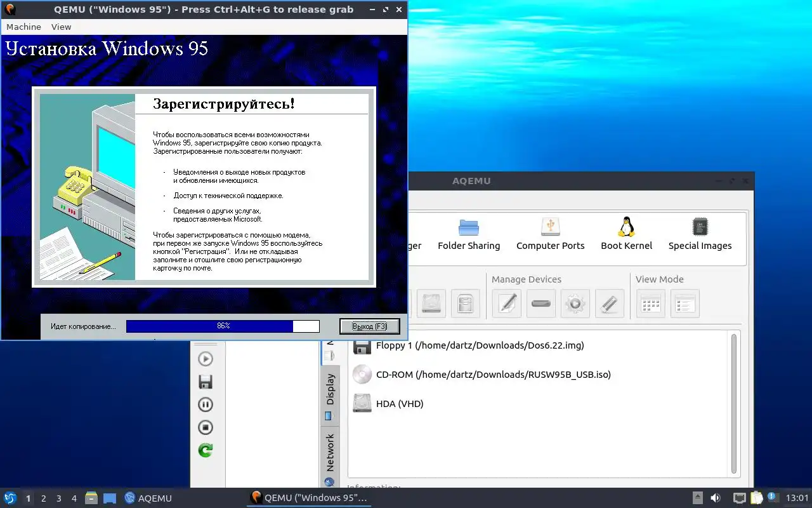Open Special Images in AQEMU
This screenshot has width=812, height=508.
tap(700, 234)
